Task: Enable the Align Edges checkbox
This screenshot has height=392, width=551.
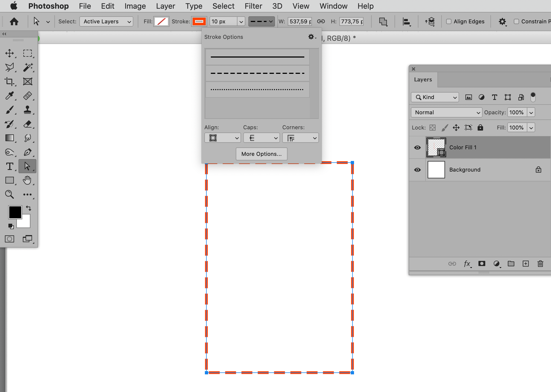Action: click(449, 21)
